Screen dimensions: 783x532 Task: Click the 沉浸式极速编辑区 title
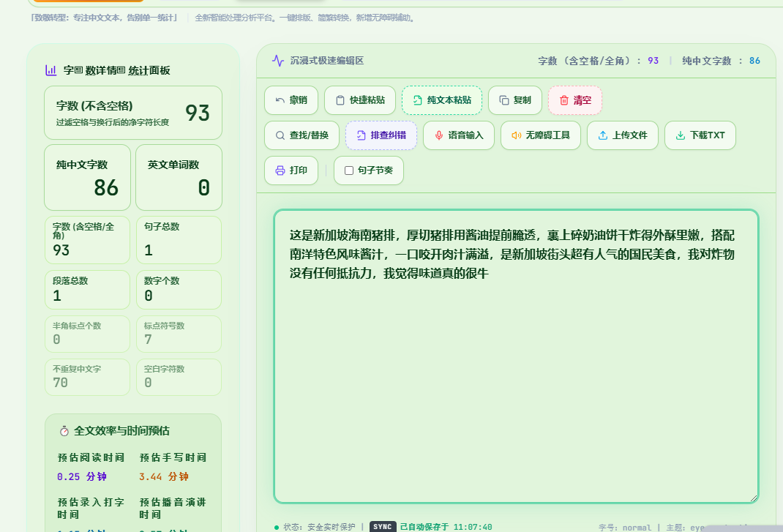point(327,61)
